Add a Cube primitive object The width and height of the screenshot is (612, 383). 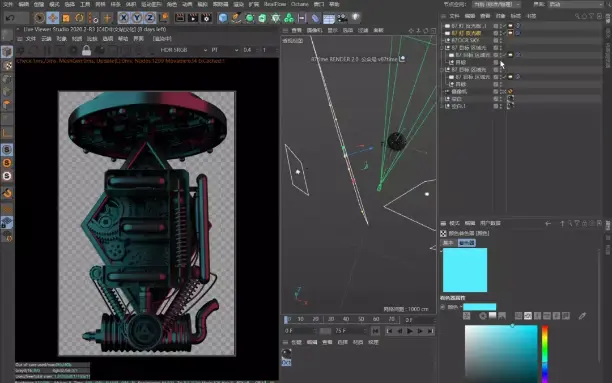tap(223, 18)
